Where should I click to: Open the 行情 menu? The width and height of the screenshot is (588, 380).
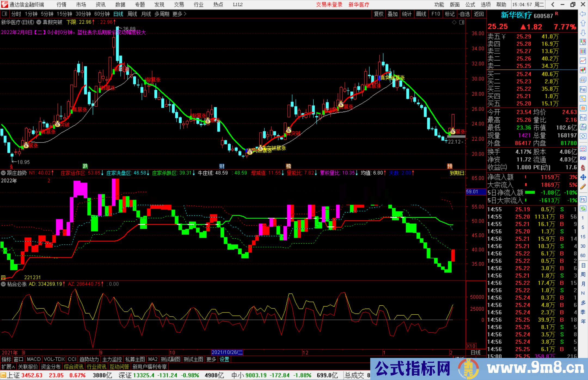pyautogui.click(x=62, y=4)
